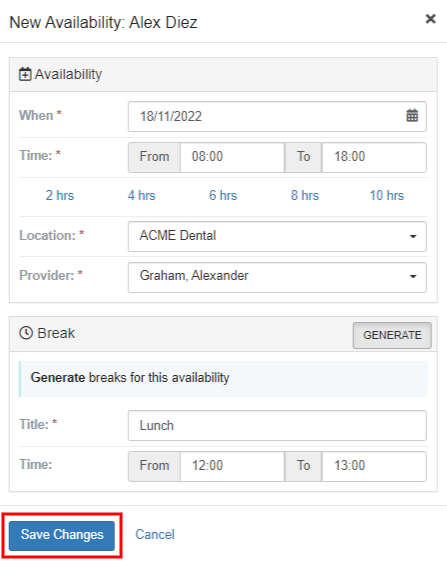Open the ACME Dental location combo box
Screen dimensions: 447x566
point(277,236)
